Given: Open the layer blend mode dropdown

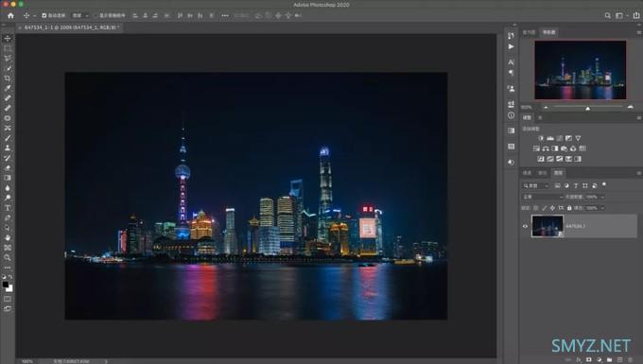Looking at the screenshot, I should pyautogui.click(x=542, y=197).
